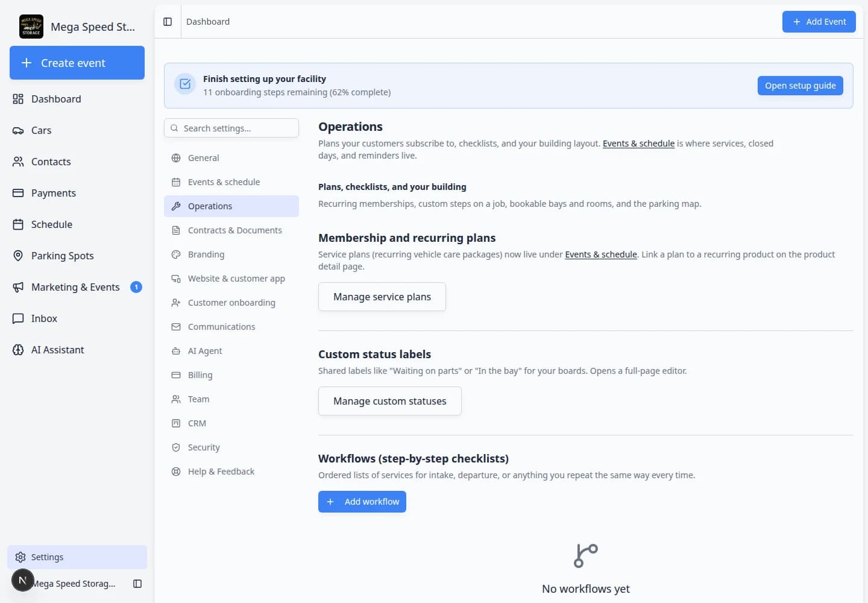Open Website & customer app settings
This screenshot has width=868, height=603.
pyautogui.click(x=231, y=279)
